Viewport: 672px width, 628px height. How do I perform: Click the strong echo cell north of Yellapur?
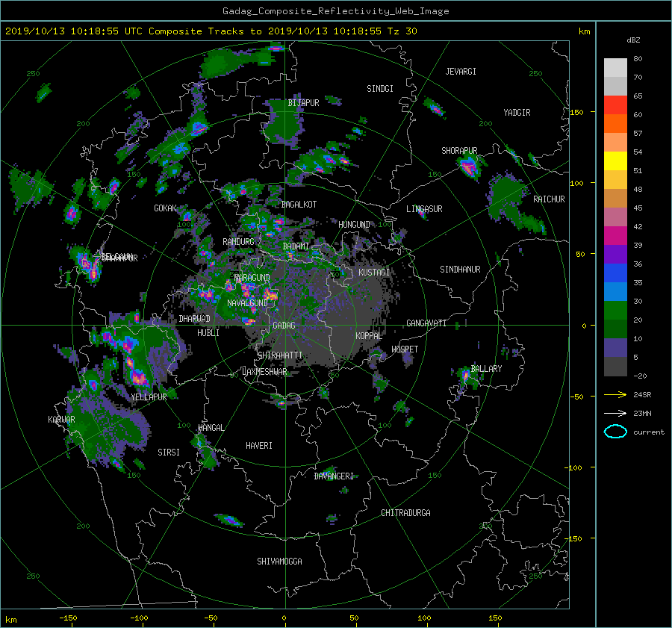pyautogui.click(x=138, y=377)
